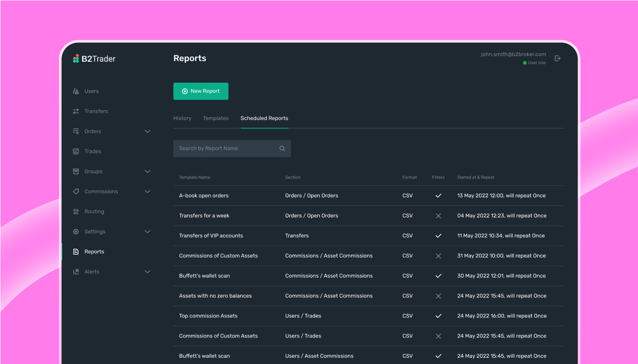Click the search magnifier icon
This screenshot has height=364, width=638.
[x=282, y=149]
